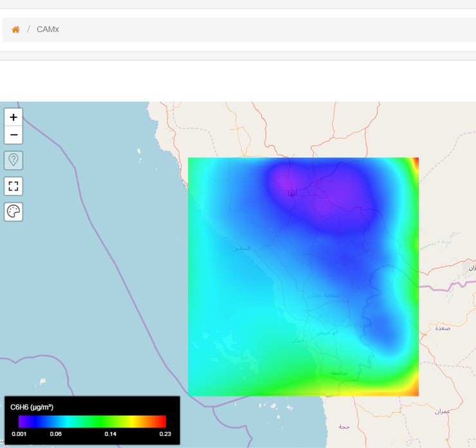Click the أبو عريش label on map
The height and width of the screenshot is (448, 476).
pos(327,333)
